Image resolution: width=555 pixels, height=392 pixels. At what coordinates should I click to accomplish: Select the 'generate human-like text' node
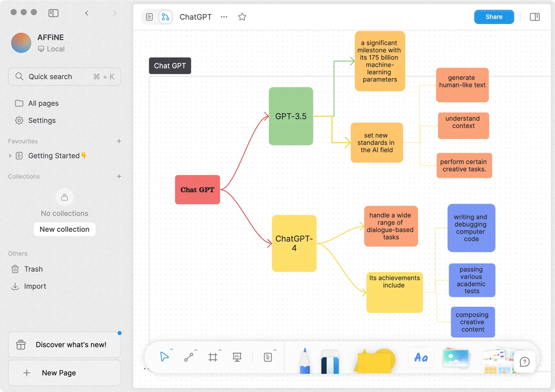pos(462,85)
